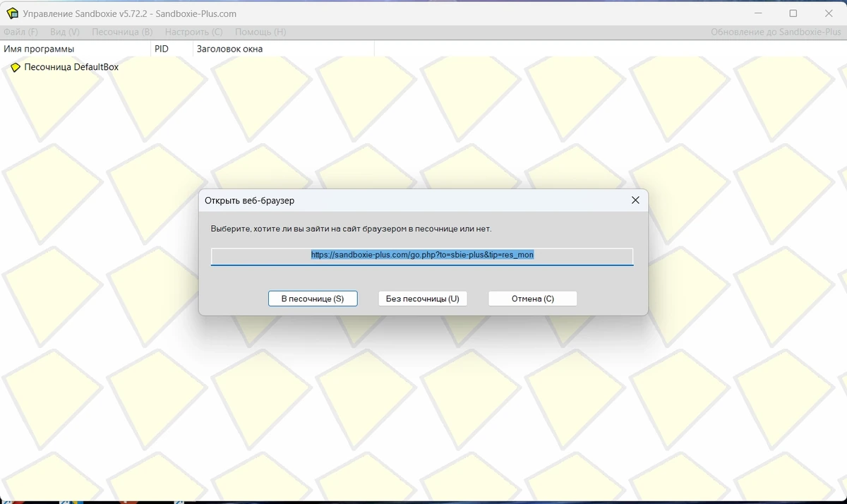Click the sandboxie-plus.com URL field
Screen dimensions: 847x504
pos(422,256)
